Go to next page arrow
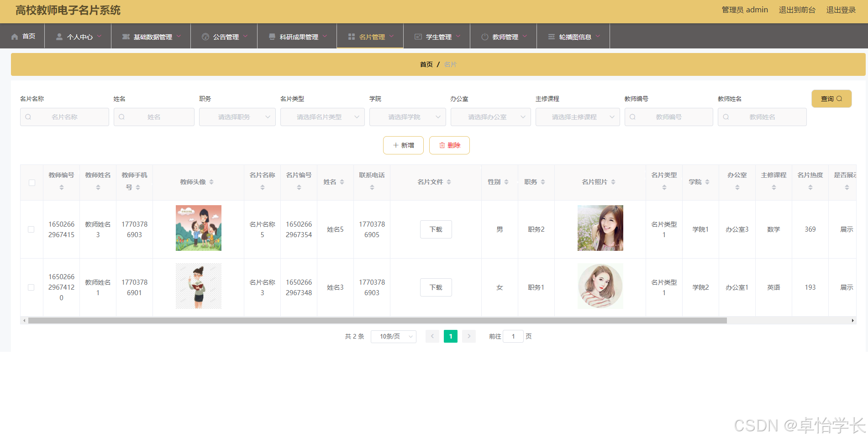The image size is (868, 440). 469,336
